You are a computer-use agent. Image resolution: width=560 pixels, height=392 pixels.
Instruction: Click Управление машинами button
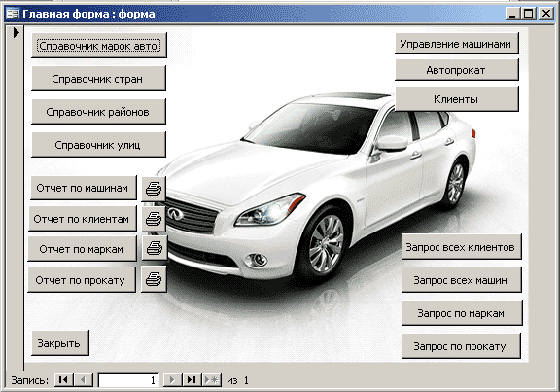(457, 44)
